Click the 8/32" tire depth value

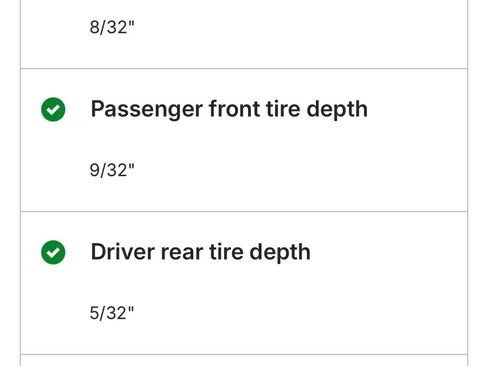click(x=112, y=27)
